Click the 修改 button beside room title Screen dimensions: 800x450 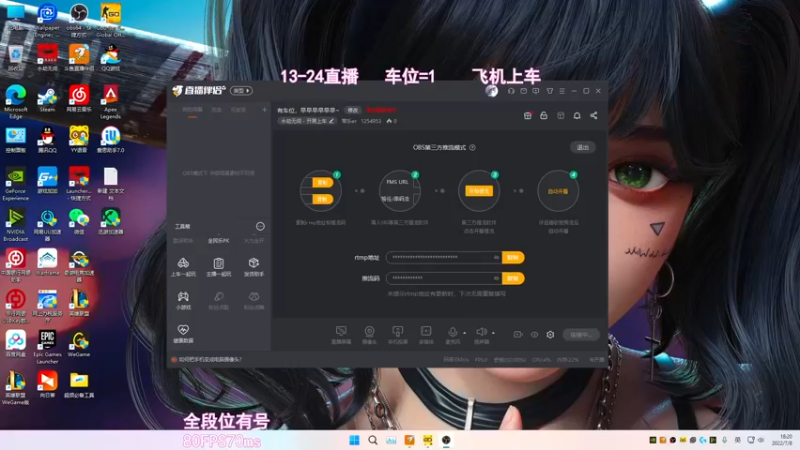point(353,110)
